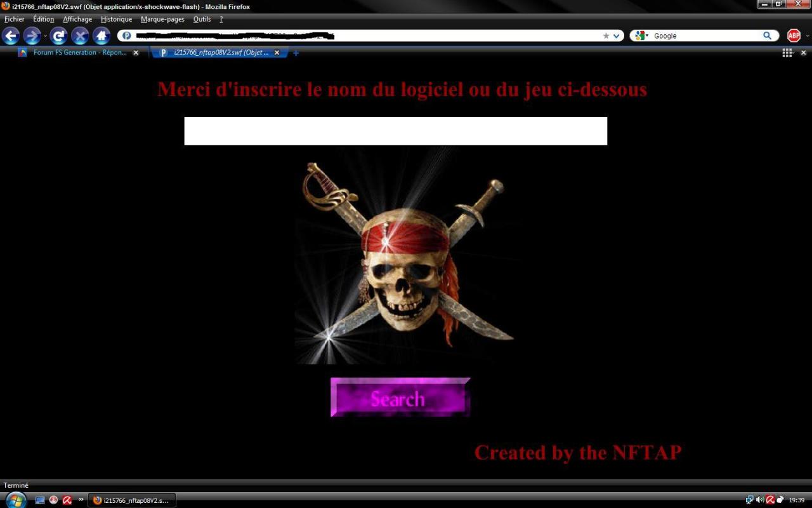Viewport: 812px width, 508px height.
Task: Click the 'Created by the NFTAP' text
Action: [x=578, y=453]
